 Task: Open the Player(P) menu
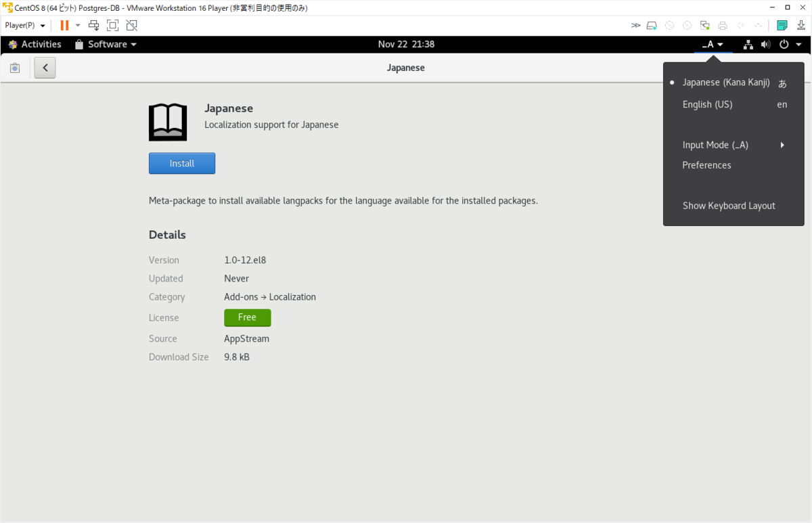25,25
